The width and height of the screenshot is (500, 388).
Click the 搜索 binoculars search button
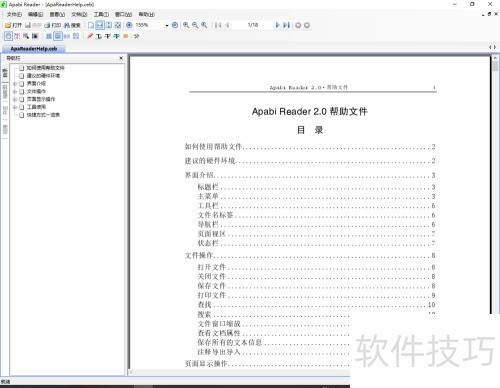(72, 25)
